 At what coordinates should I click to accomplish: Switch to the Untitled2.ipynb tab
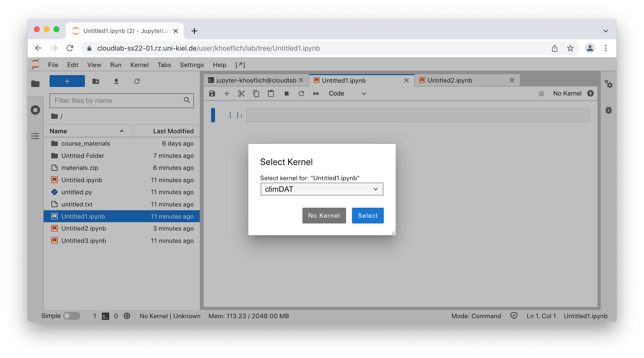click(x=449, y=81)
